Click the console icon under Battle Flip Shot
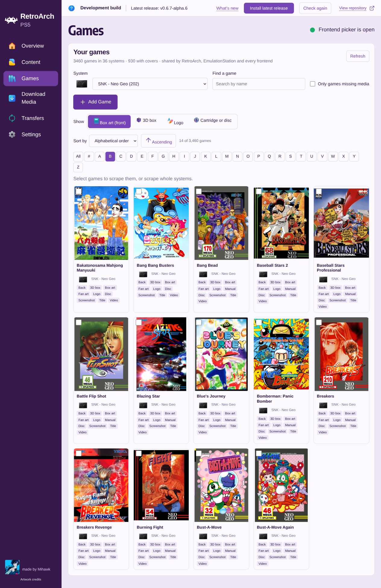 tap(83, 405)
